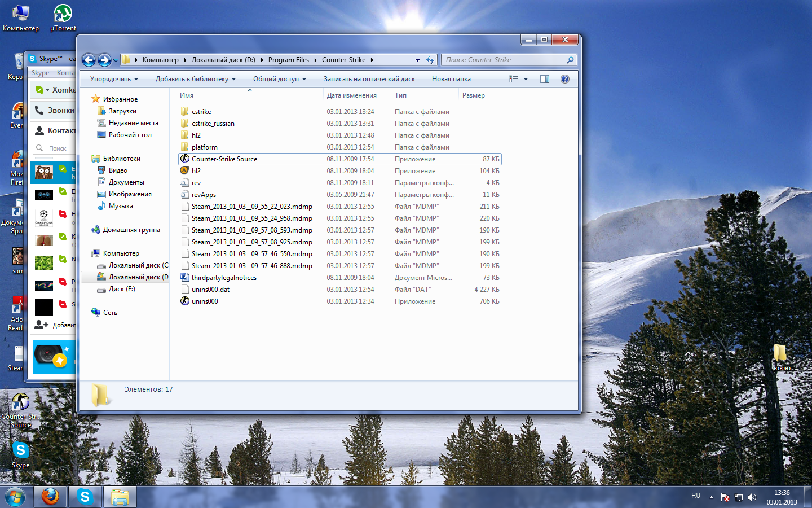Open the view options dropdown arrow
The height and width of the screenshot is (508, 812).
[x=526, y=79]
